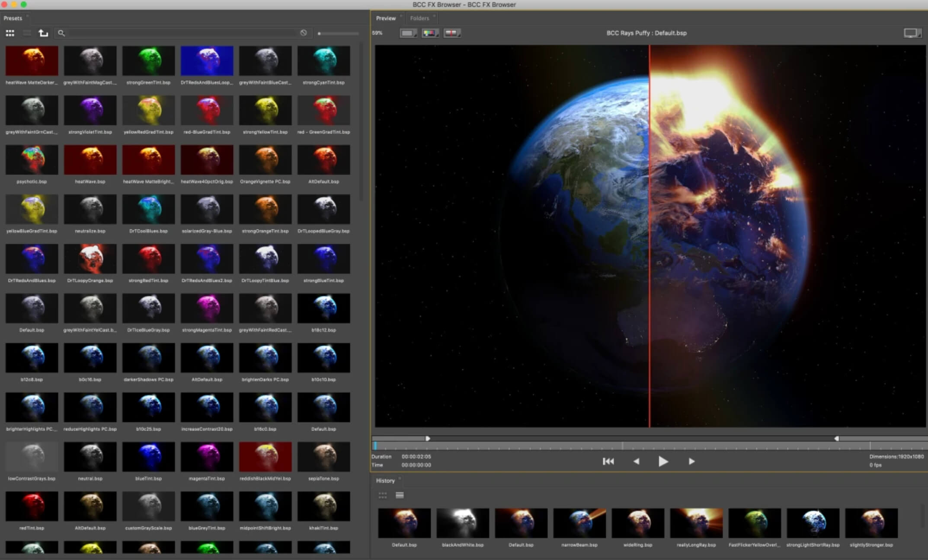
Task: Switch presets to grid view
Action: click(10, 33)
